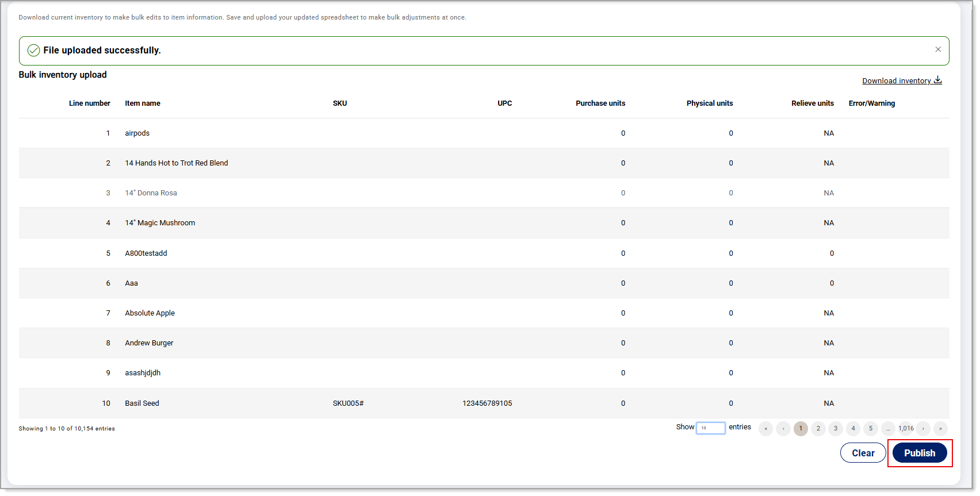980x496 pixels.
Task: Click the Bulk inventory upload heading
Action: coord(63,75)
